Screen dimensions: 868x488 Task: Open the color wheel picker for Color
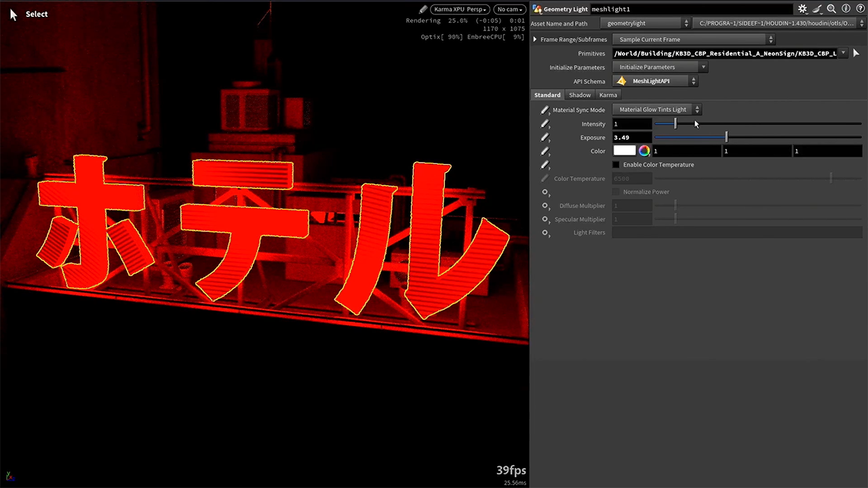coord(644,151)
